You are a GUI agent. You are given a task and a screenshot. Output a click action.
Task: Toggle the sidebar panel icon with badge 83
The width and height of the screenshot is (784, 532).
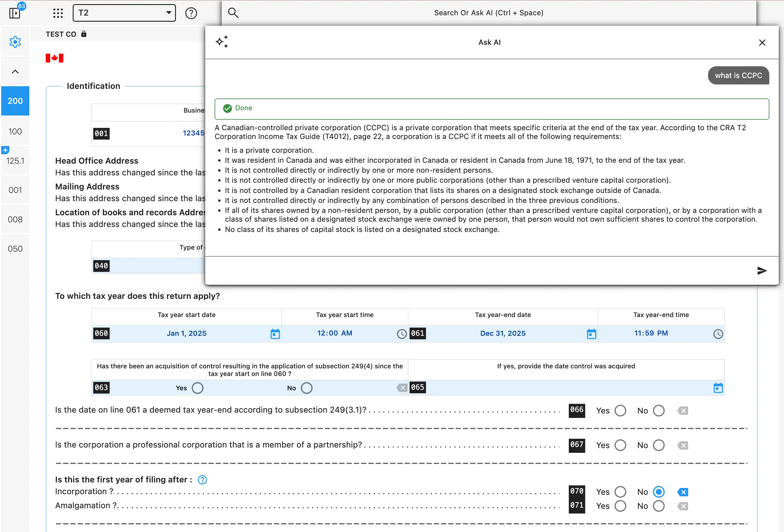15,13
